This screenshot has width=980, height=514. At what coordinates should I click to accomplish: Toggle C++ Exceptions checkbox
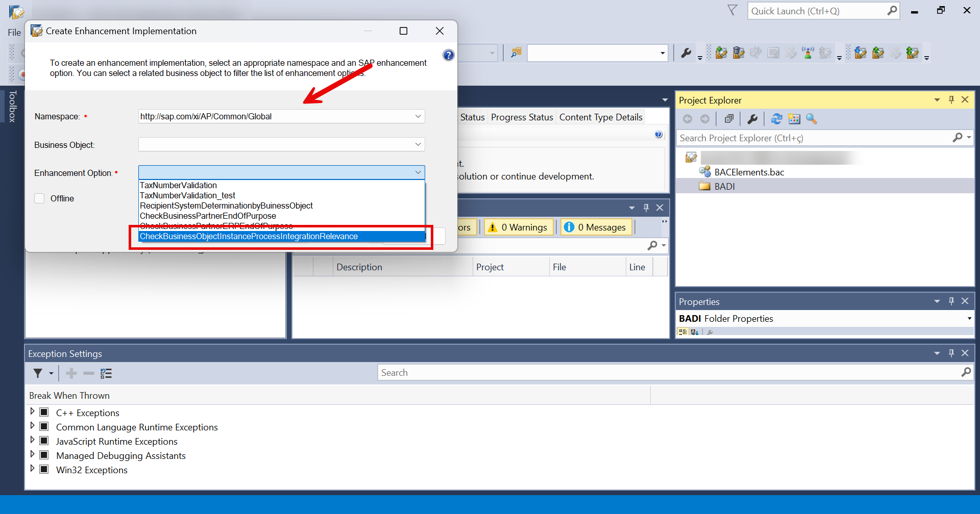(44, 412)
